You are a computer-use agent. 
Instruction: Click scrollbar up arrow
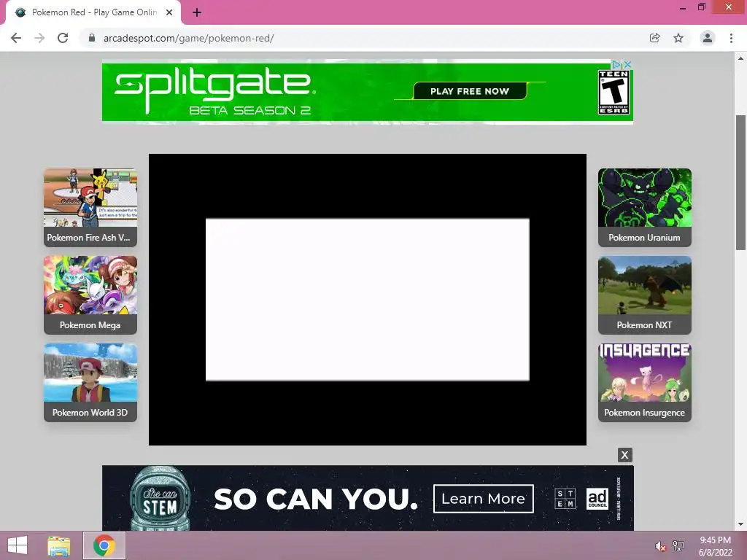tap(740, 58)
